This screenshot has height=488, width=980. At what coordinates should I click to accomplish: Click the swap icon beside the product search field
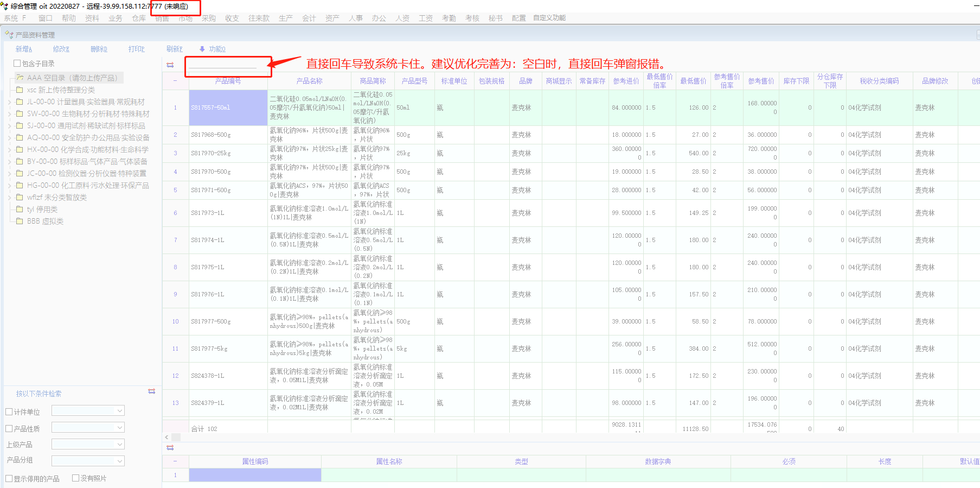pos(170,65)
